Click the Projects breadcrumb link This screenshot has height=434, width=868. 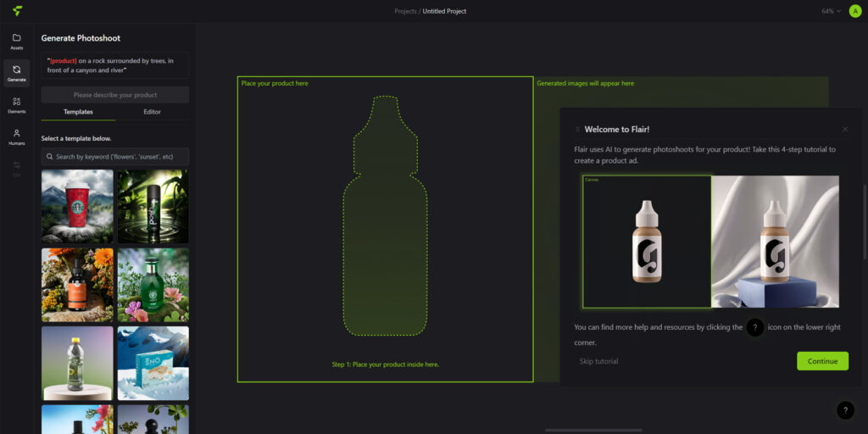[x=406, y=11]
